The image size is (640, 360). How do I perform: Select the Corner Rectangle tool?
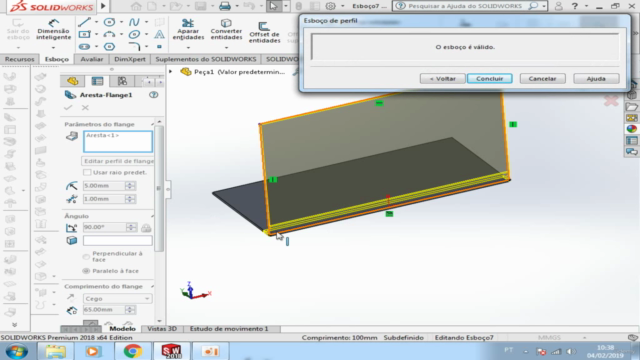[84, 35]
